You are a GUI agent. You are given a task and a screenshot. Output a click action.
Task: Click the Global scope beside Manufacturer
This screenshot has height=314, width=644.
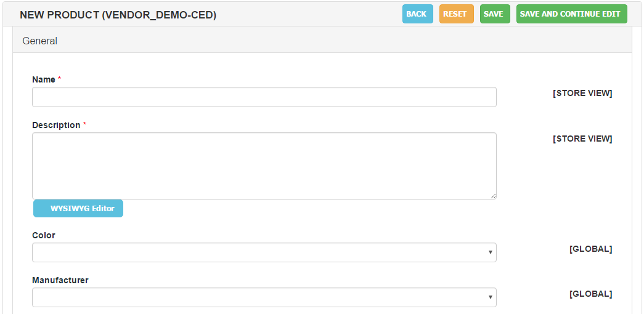coord(590,294)
